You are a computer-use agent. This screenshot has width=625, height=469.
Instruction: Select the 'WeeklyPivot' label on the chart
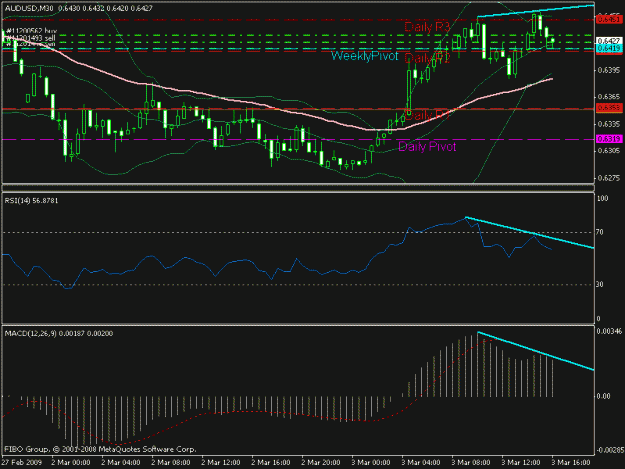tap(364, 56)
